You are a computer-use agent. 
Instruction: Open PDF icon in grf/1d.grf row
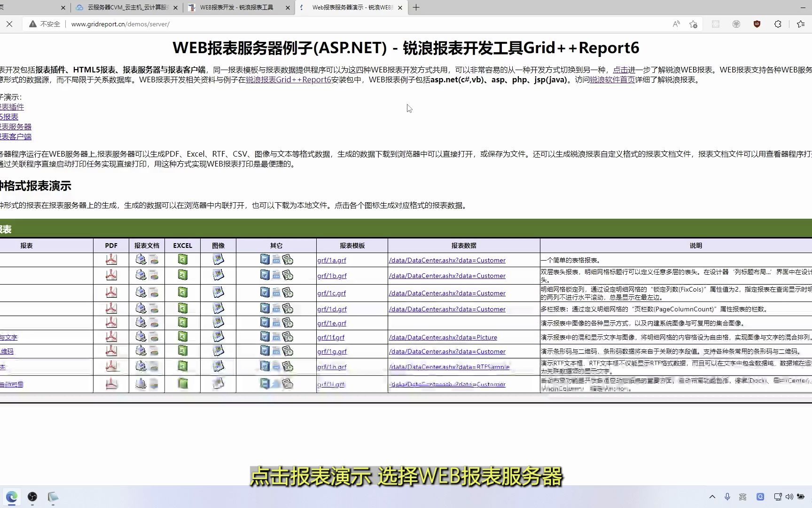pyautogui.click(x=111, y=309)
